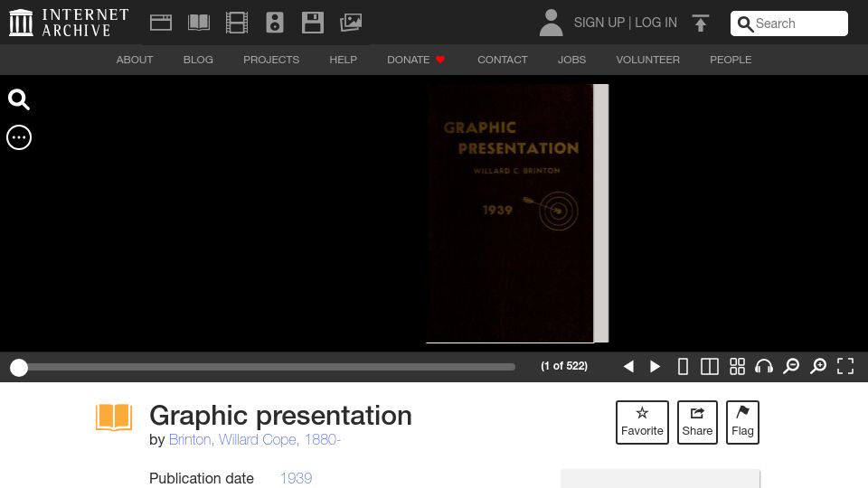Open the more options ellipsis in viewer
Viewport: 868px width, 488px height.
click(19, 137)
